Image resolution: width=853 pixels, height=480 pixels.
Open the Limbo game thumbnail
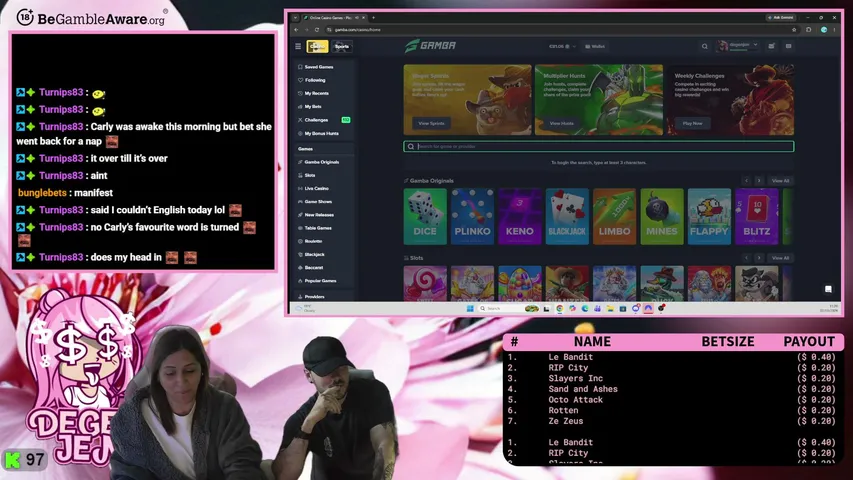pos(614,217)
